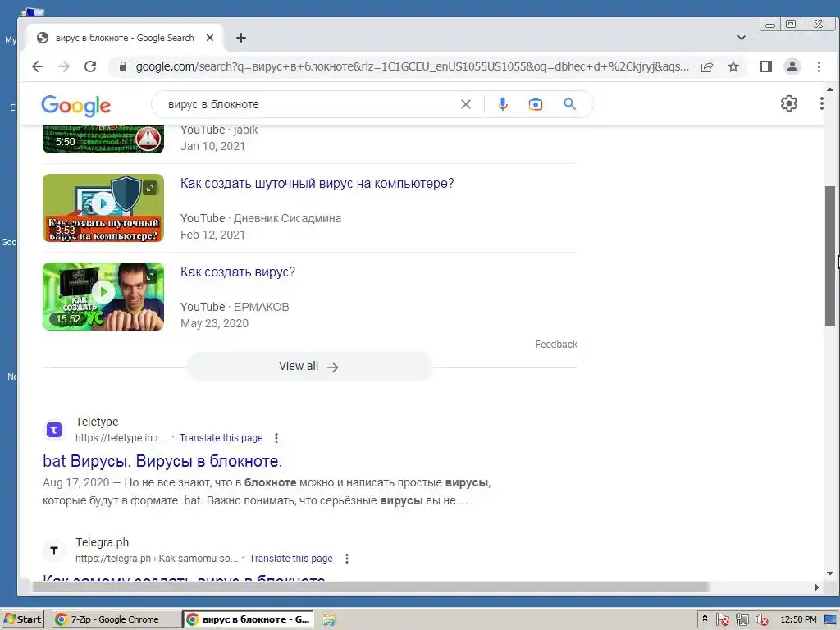Click the View all videos button
Image resolution: width=840 pixels, height=630 pixels.
tap(309, 367)
